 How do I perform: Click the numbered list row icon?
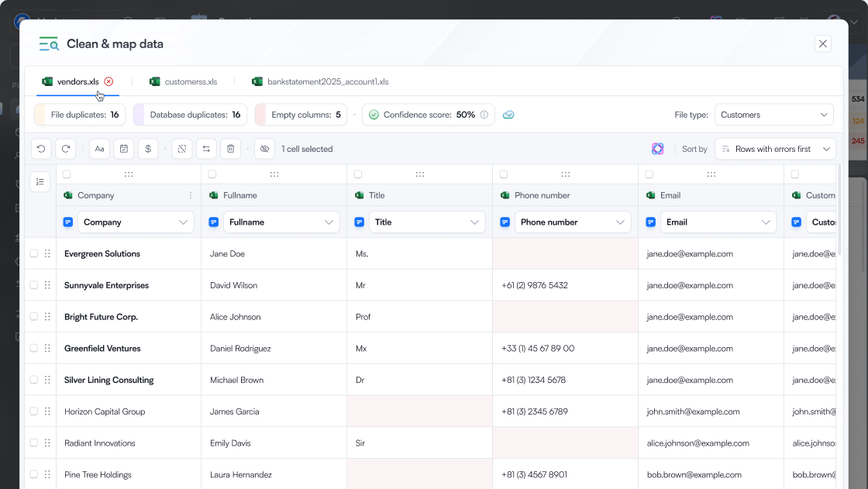coord(40,181)
